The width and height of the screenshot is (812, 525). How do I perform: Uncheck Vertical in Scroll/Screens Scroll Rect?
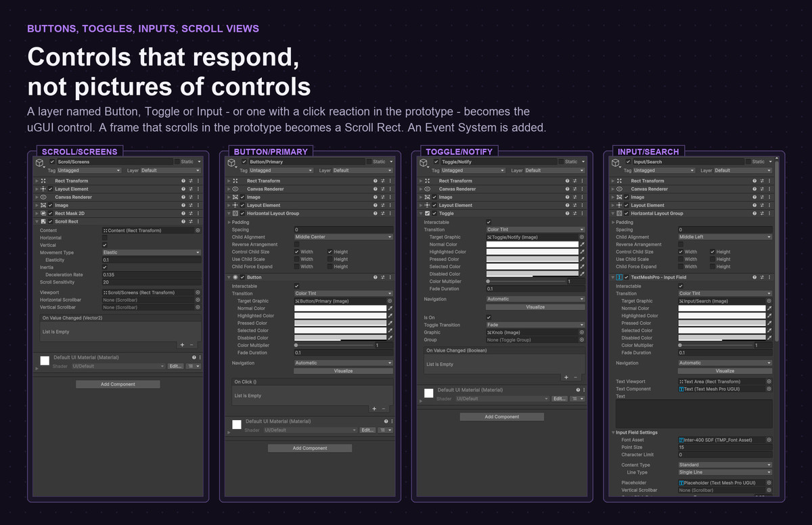[105, 246]
